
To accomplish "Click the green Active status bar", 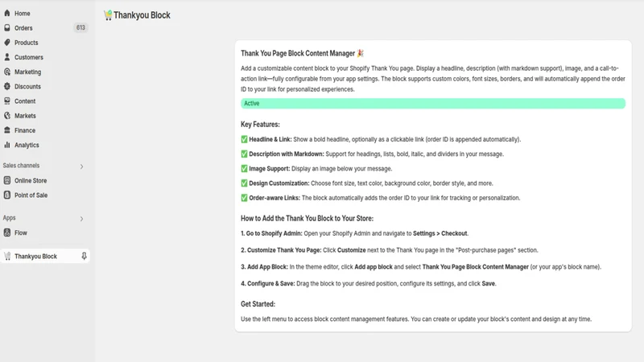I will tap(433, 104).
